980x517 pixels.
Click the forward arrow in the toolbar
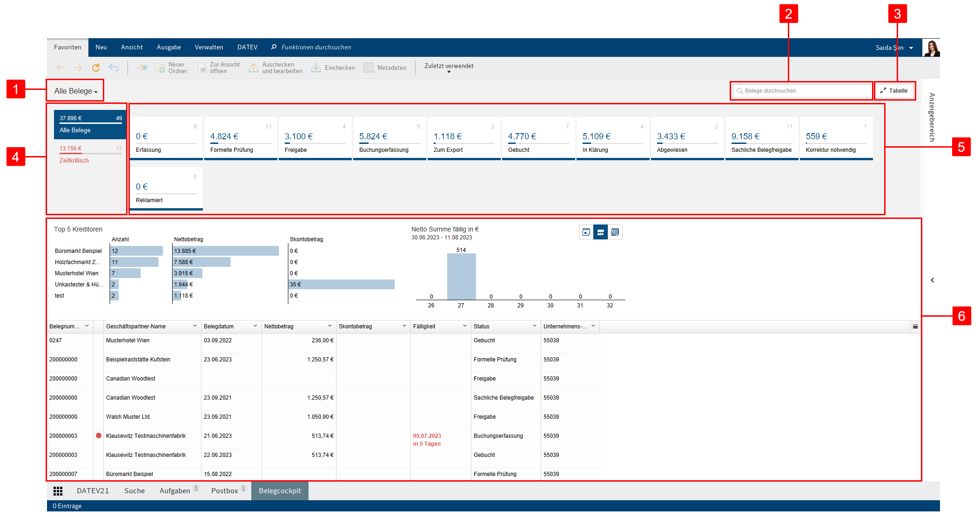pos(78,68)
